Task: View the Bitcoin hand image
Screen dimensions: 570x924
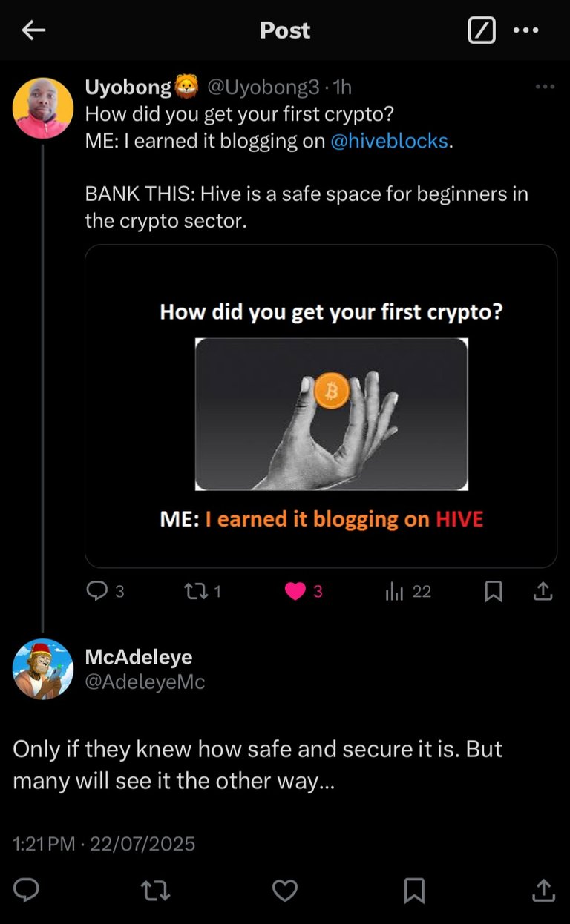Action: (331, 414)
